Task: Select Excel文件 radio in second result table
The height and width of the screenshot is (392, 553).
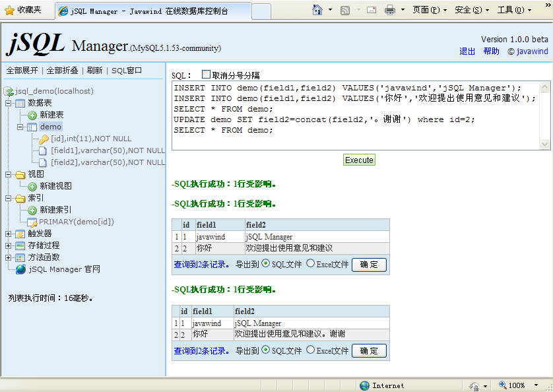Action: click(310, 350)
